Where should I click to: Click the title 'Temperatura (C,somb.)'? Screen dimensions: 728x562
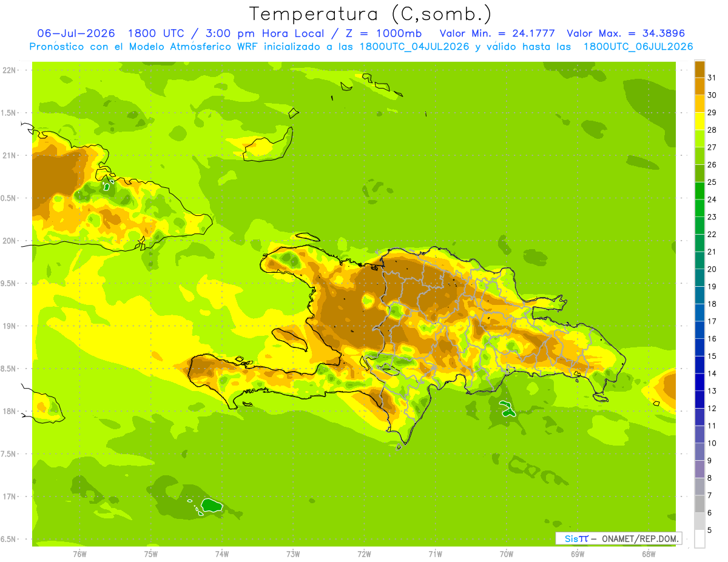point(370,14)
